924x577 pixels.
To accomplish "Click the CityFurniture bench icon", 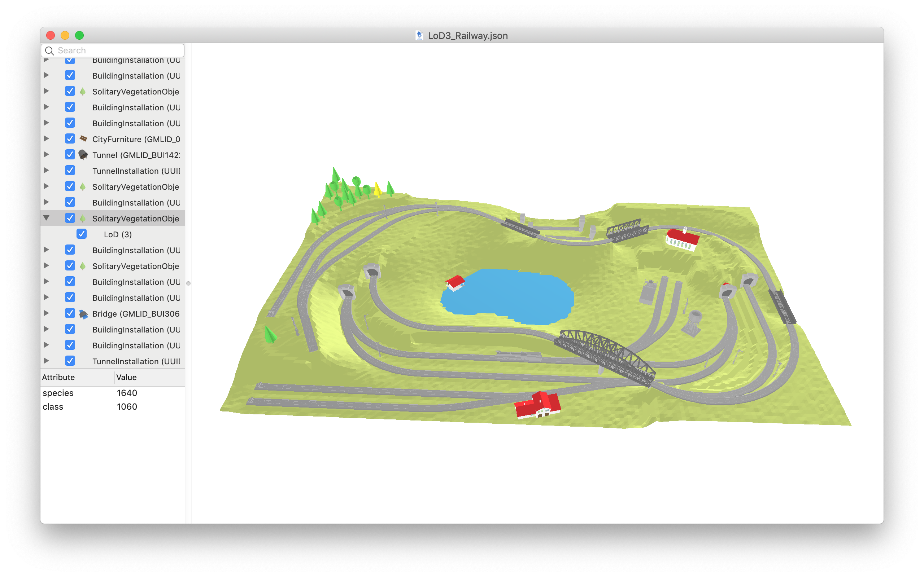I will pyautogui.click(x=83, y=139).
